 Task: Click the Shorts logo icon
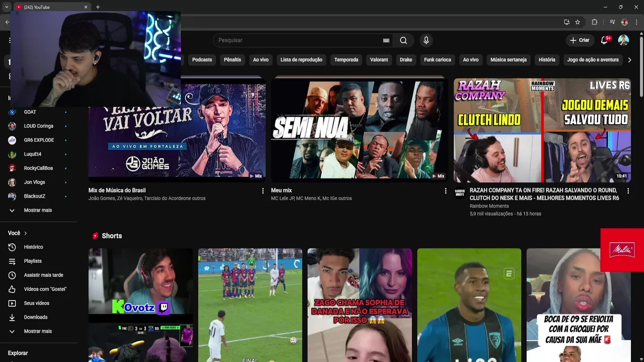(x=95, y=236)
